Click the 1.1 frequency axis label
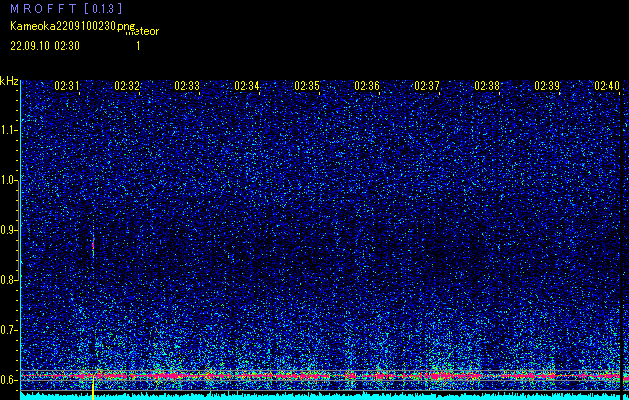The height and width of the screenshot is (400, 629). 9,130
